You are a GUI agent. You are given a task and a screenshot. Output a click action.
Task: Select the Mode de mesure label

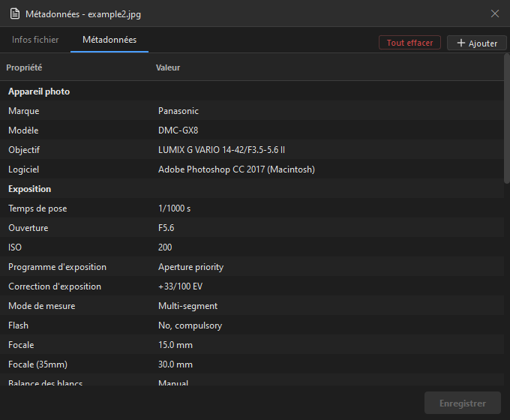point(42,306)
